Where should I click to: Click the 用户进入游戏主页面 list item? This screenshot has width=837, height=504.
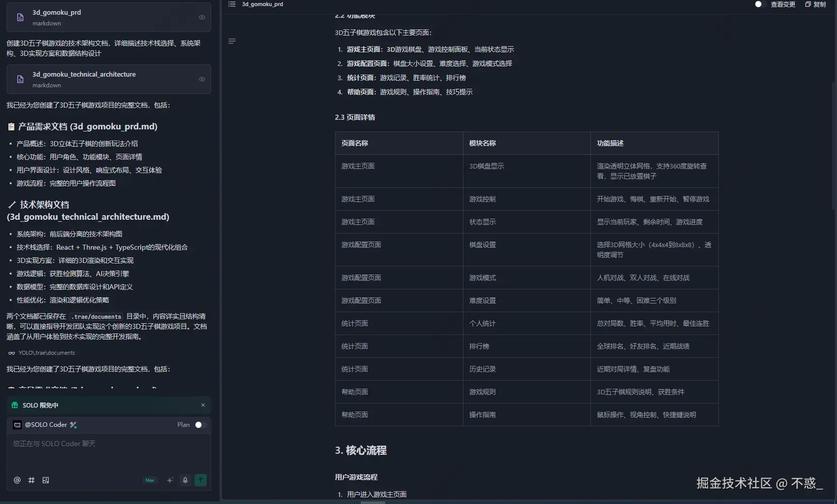377,494
